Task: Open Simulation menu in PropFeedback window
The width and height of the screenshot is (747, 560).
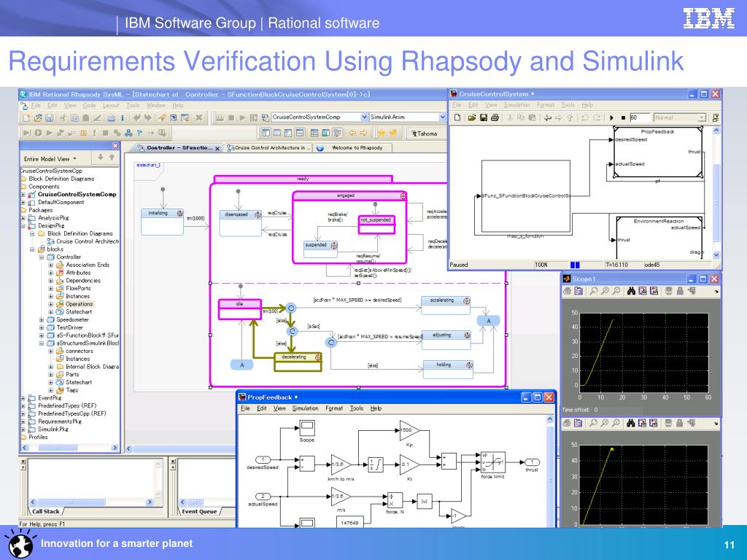Action: [305, 408]
